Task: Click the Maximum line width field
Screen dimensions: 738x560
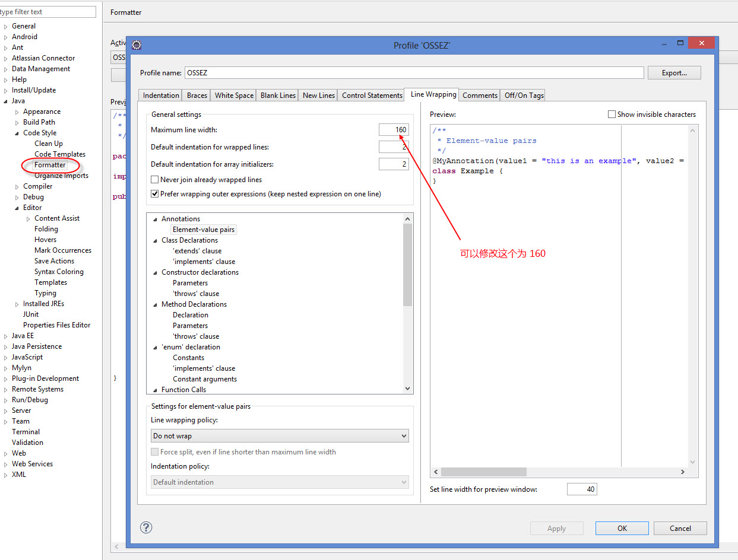Action: 394,130
